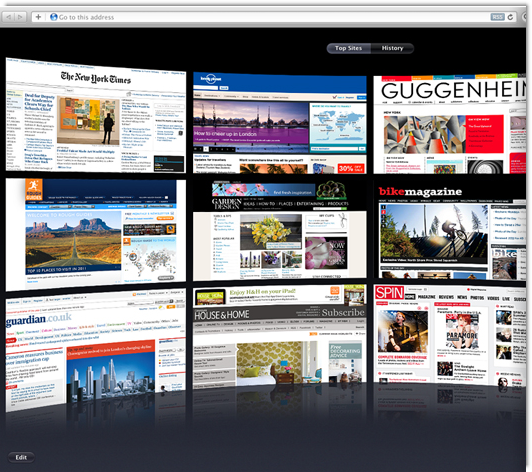
Task: Click the globe icon in address field
Action: [54, 17]
